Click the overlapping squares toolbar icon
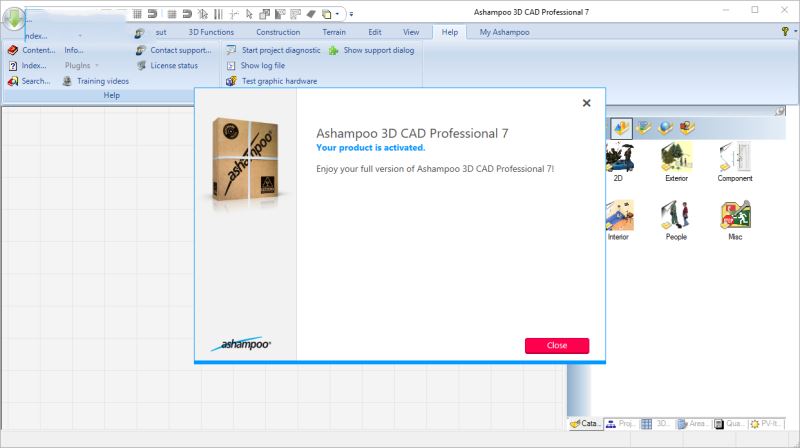 [264, 14]
